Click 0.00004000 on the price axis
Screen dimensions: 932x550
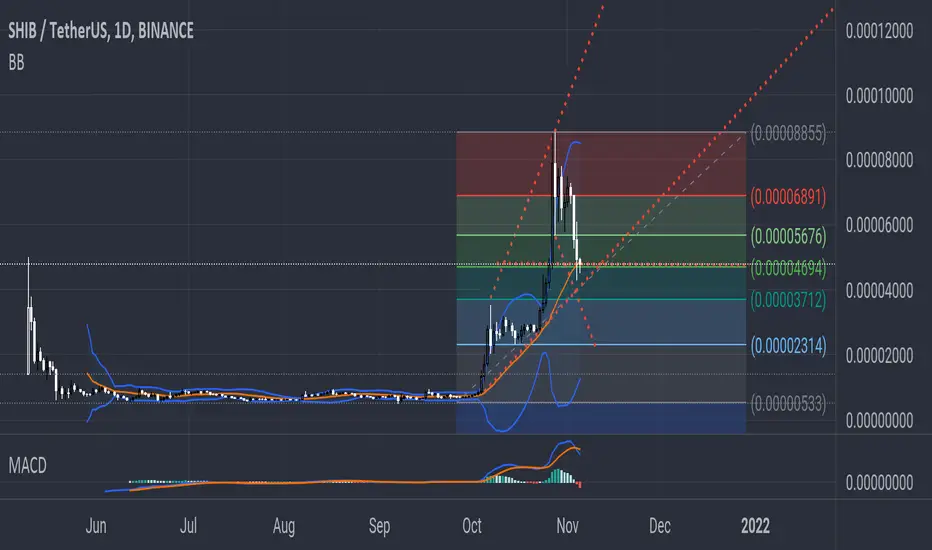pos(879,290)
